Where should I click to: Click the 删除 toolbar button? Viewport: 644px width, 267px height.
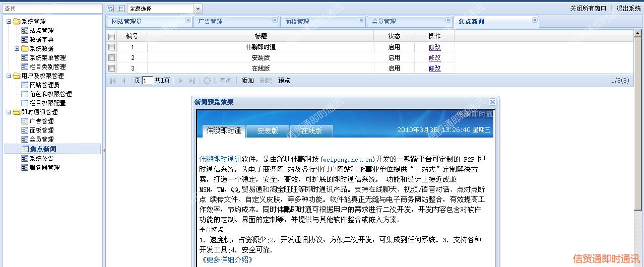[266, 81]
